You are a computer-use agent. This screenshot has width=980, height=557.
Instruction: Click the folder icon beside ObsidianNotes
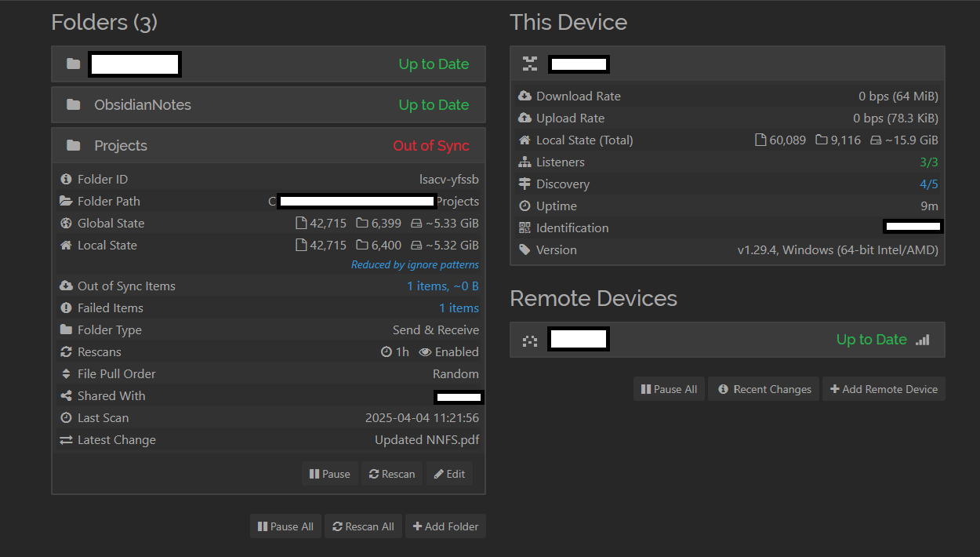tap(74, 105)
